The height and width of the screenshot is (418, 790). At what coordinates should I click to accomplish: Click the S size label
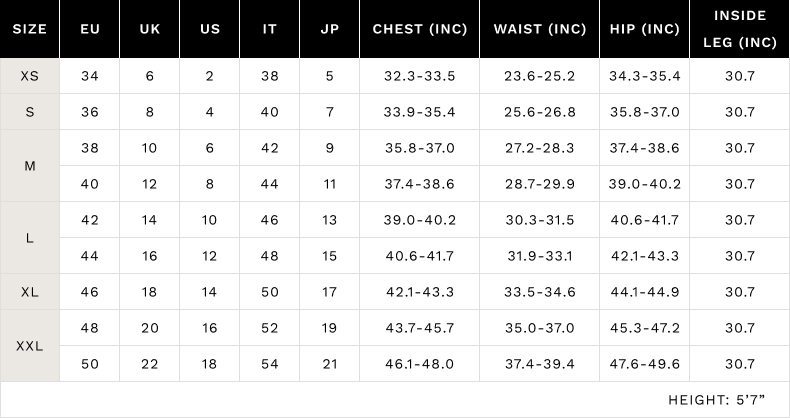pos(30,112)
